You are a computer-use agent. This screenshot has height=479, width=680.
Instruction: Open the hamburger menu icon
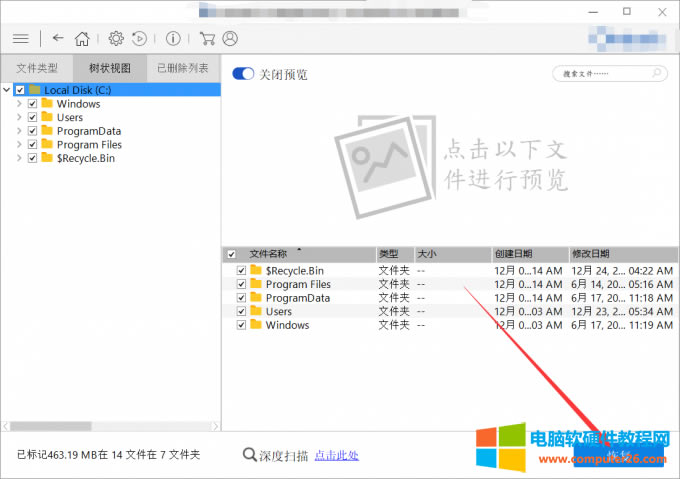click(x=20, y=39)
